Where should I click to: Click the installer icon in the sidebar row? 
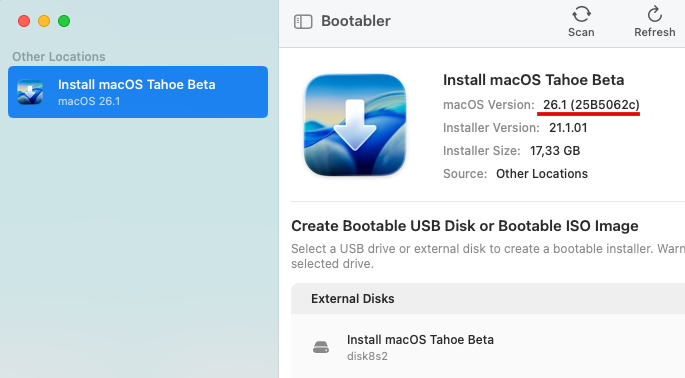pos(30,92)
